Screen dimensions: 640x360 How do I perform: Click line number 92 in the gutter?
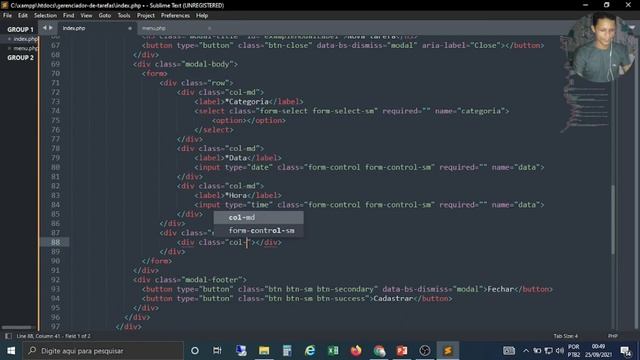point(55,280)
